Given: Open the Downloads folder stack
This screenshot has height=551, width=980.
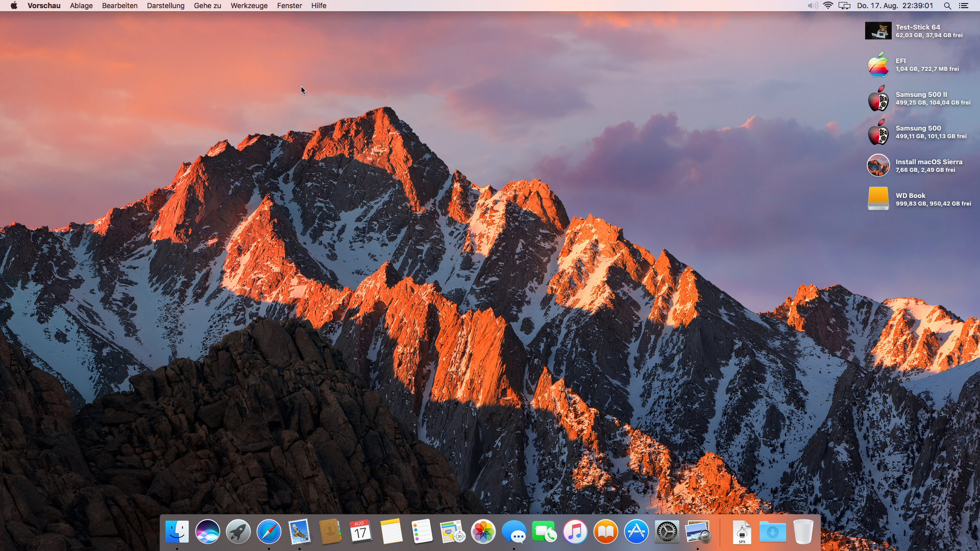Looking at the screenshot, I should pyautogui.click(x=772, y=532).
